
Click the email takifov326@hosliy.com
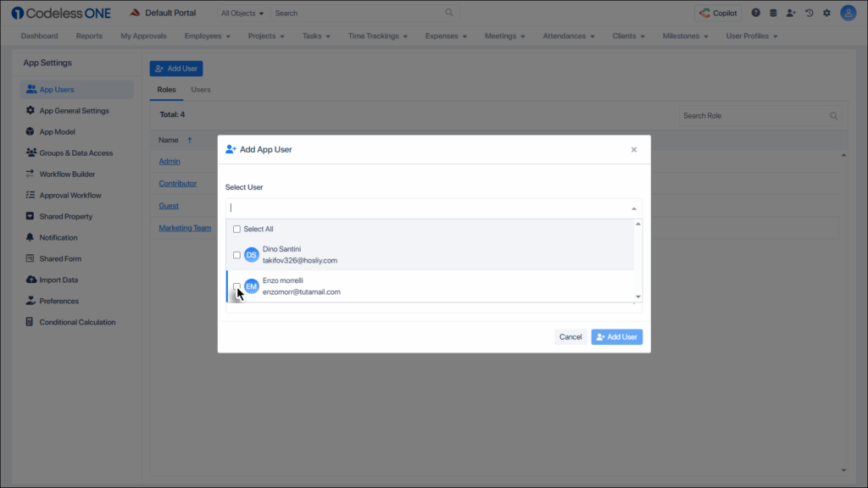(x=299, y=261)
